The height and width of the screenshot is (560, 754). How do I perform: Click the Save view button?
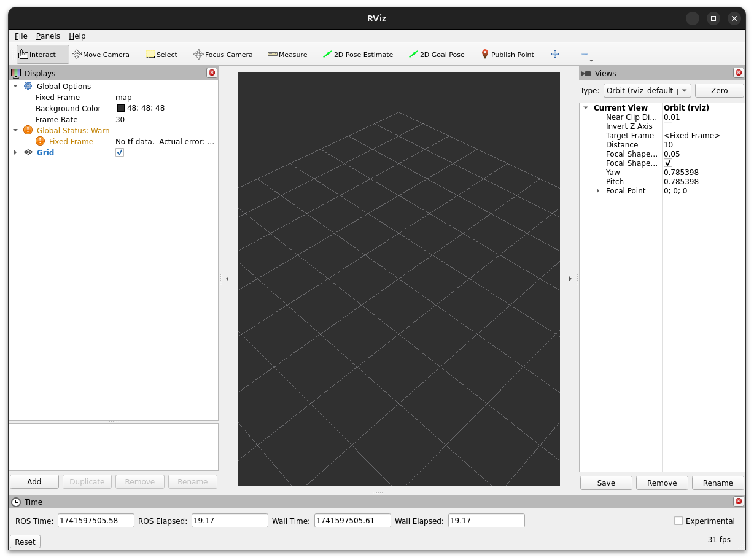pyautogui.click(x=606, y=483)
